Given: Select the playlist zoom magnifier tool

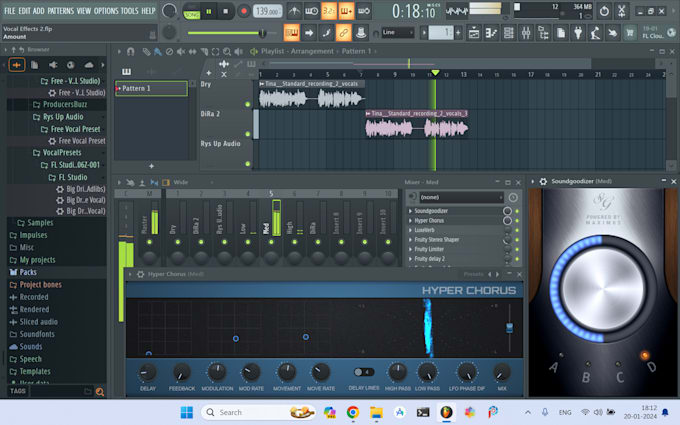Looking at the screenshot, I should click(x=227, y=52).
